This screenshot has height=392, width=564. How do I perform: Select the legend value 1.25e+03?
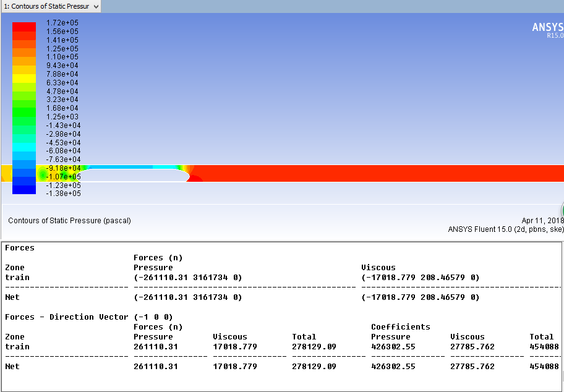[x=62, y=117]
